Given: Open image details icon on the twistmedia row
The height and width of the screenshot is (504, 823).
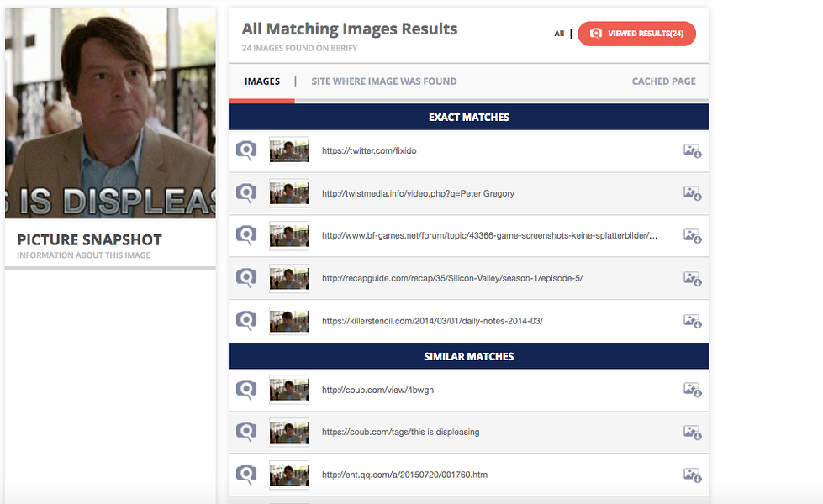Looking at the screenshot, I should pos(691,193).
